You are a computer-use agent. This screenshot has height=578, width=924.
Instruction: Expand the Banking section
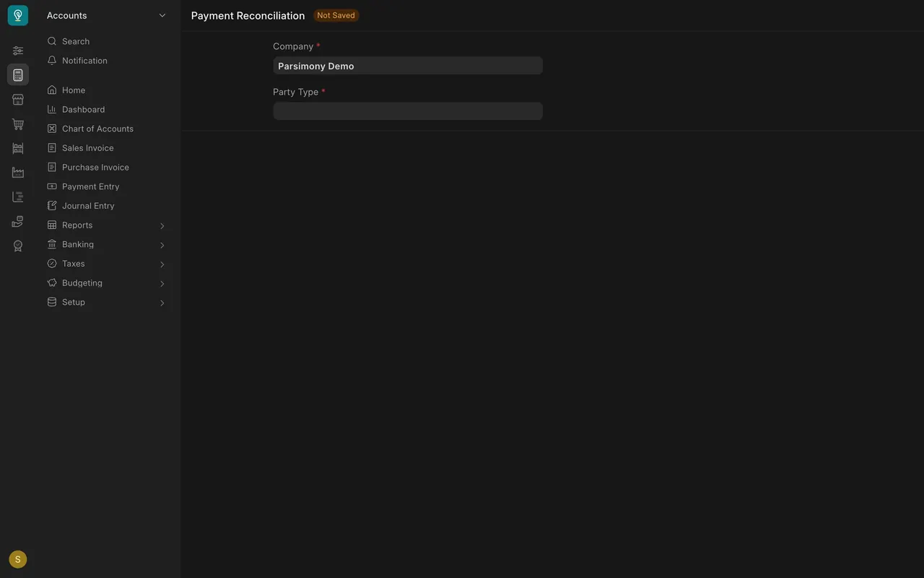107,244
